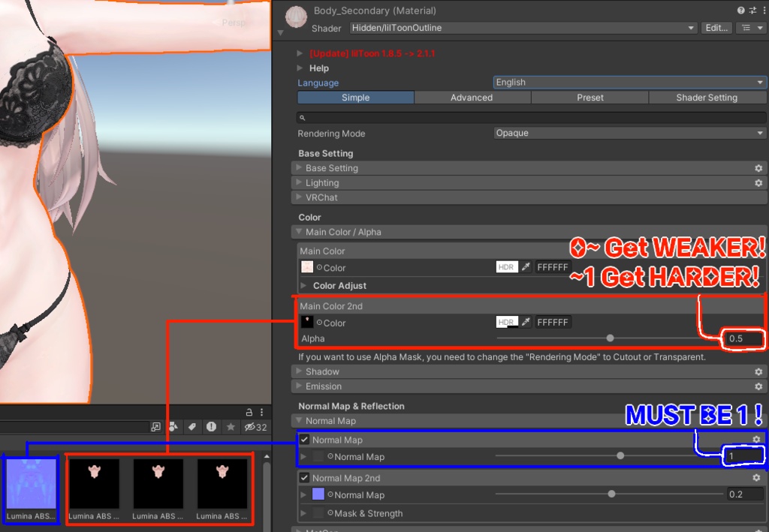Click Normal Map 2nd value field 0.2
769x532 pixels.
point(746,494)
